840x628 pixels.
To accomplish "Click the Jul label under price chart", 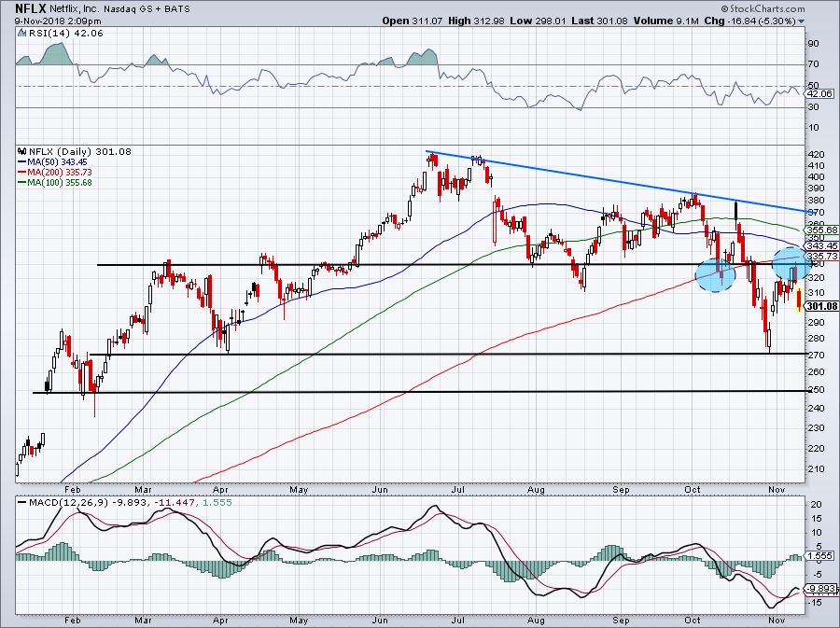I will point(458,489).
